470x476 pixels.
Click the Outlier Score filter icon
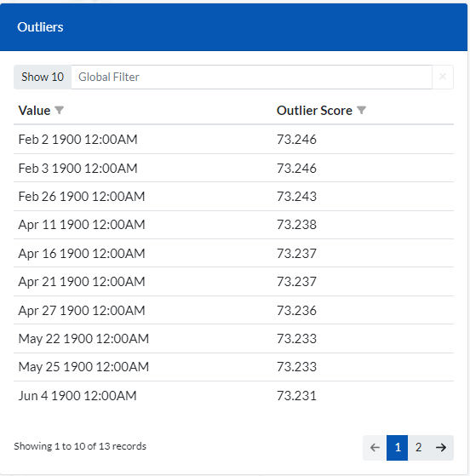click(x=361, y=110)
